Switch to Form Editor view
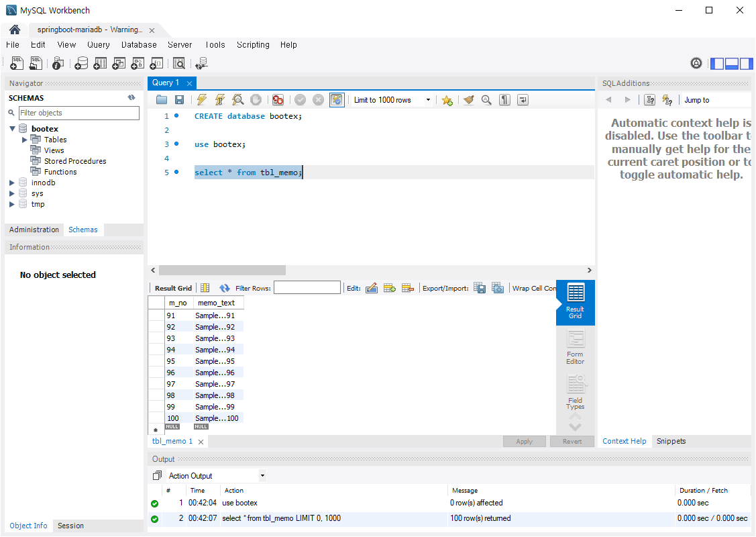The width and height of the screenshot is (756, 537). click(575, 348)
